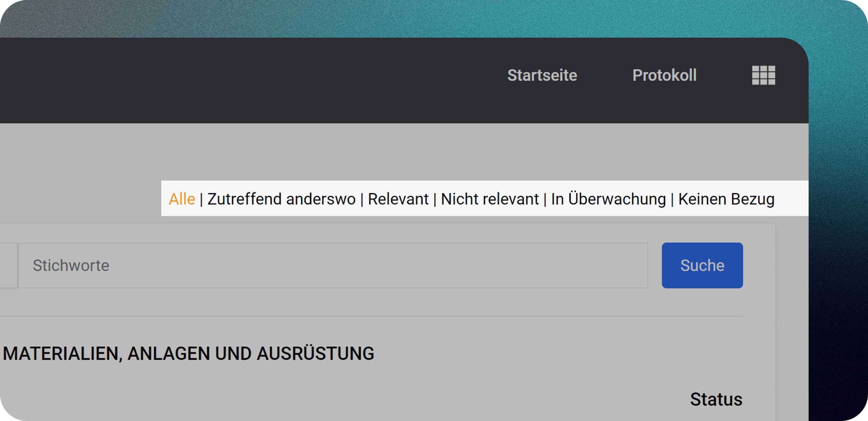This screenshot has width=868, height=421.
Task: Filter by Zutreffend anderswo
Action: click(x=281, y=199)
